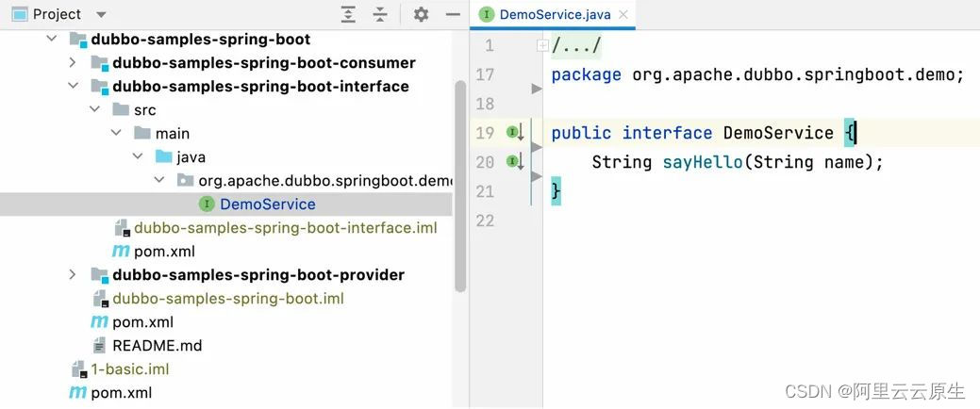
Task: Click the Maven icon of the bottom pom.xml
Action: tap(78, 393)
